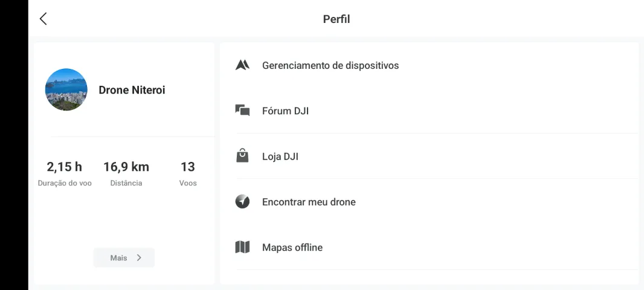Tap the Fórum DJI chat bubbles icon
This screenshot has height=290, width=644.
click(242, 111)
